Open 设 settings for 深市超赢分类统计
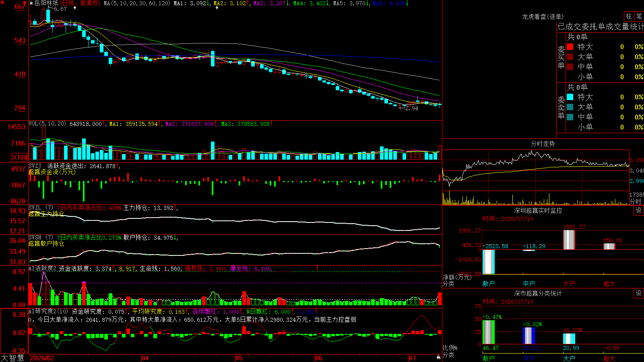The height and width of the screenshot is (362, 644). click(639, 293)
